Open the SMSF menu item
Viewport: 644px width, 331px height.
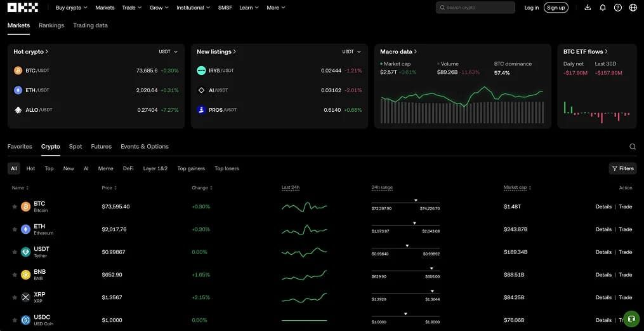pyautogui.click(x=225, y=8)
